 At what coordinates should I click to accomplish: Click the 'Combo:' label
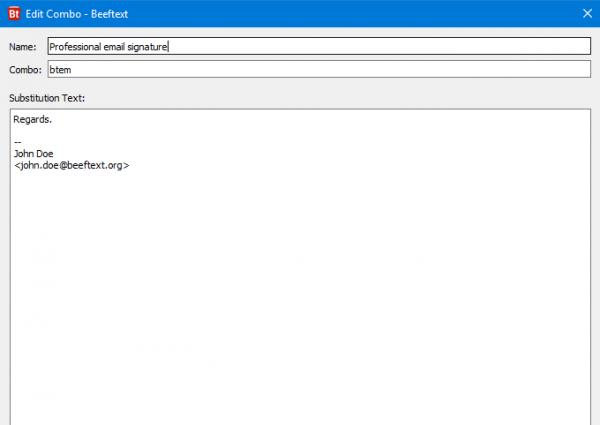pos(25,70)
